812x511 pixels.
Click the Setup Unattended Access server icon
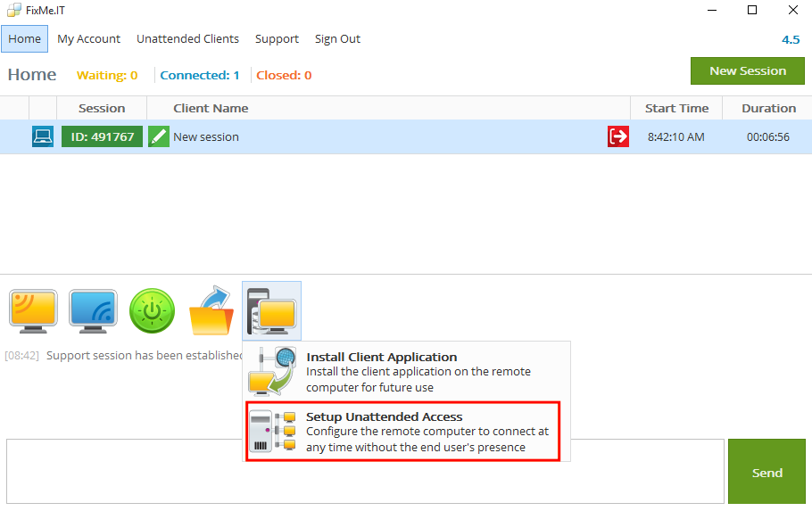coord(272,432)
